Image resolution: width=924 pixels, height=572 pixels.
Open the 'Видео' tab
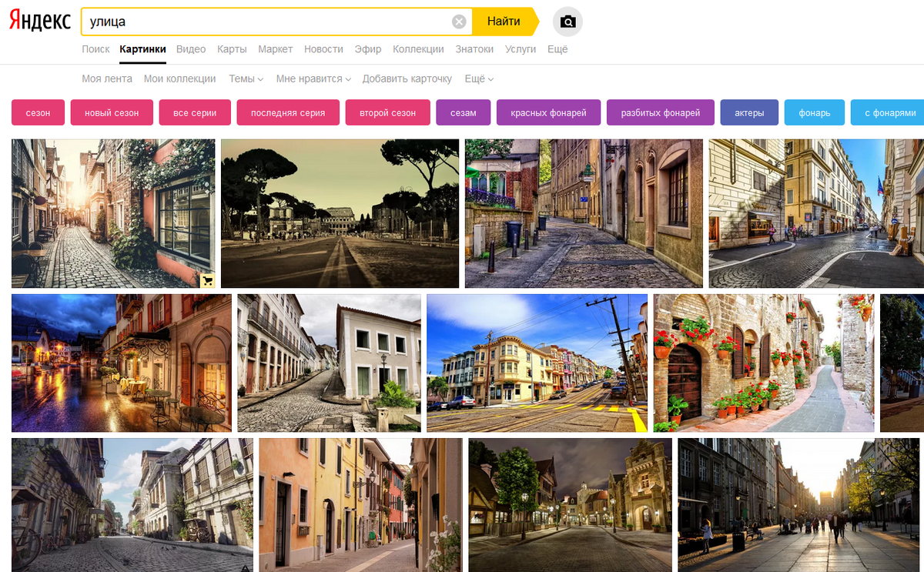tap(191, 49)
